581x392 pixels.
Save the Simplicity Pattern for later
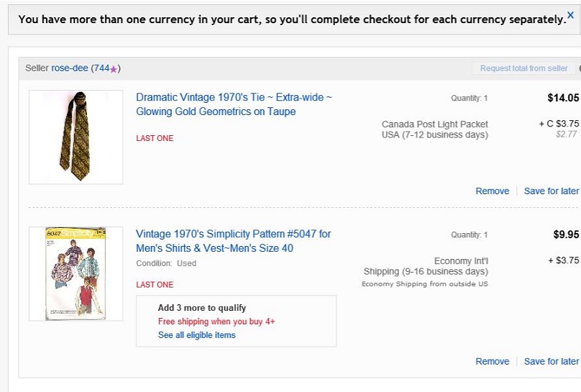point(551,361)
